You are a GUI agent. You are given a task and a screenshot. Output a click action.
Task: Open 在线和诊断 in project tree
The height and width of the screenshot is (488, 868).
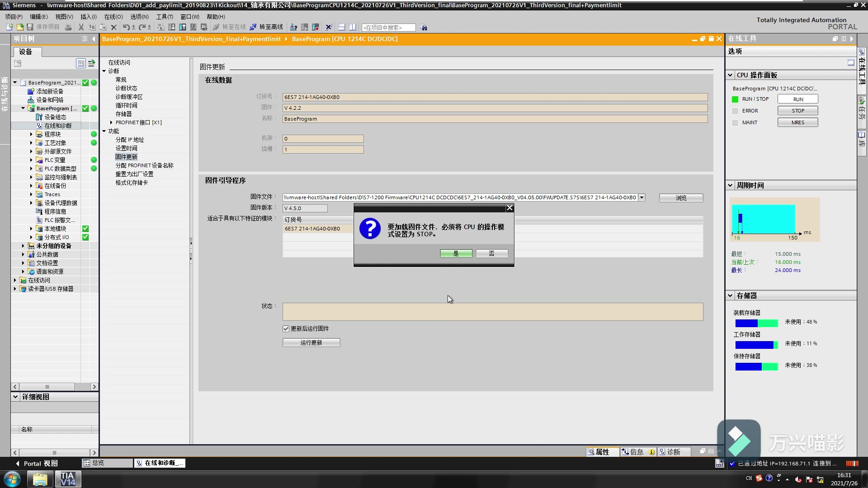58,126
